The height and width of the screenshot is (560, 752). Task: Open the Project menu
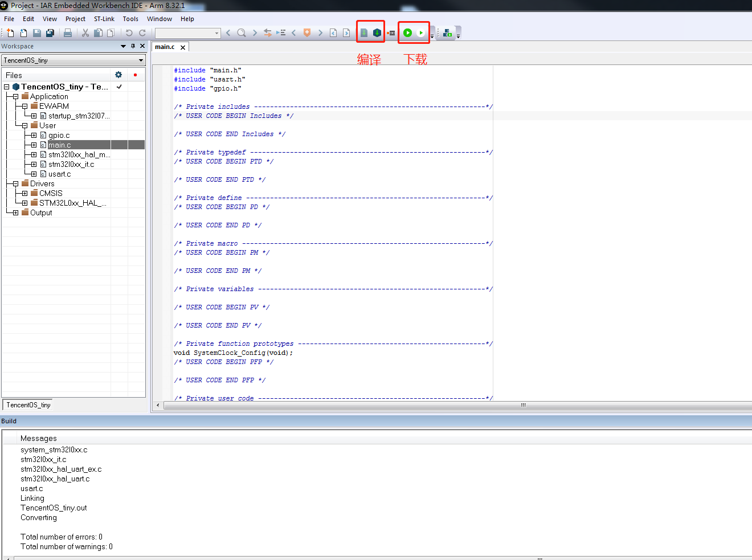[75, 19]
